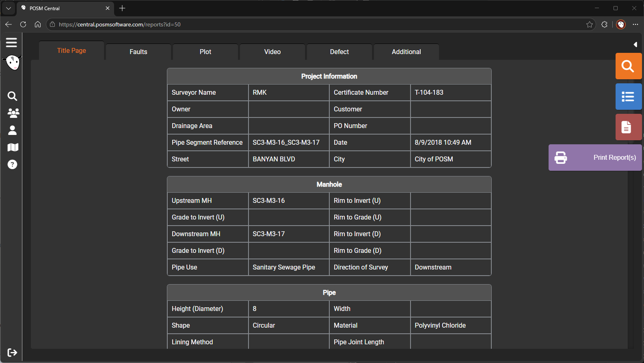
Task: Click the address bar URL
Action: [x=120, y=24]
